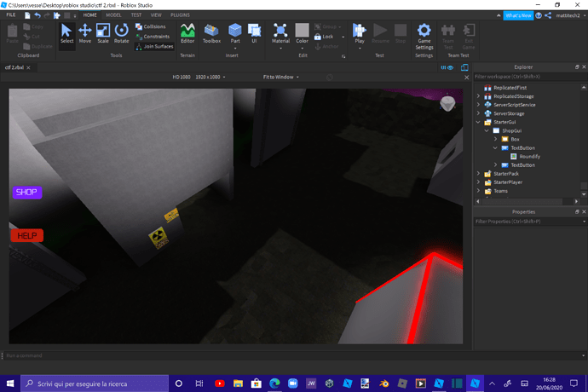
Task: Open Game Settings
Action: tap(424, 37)
